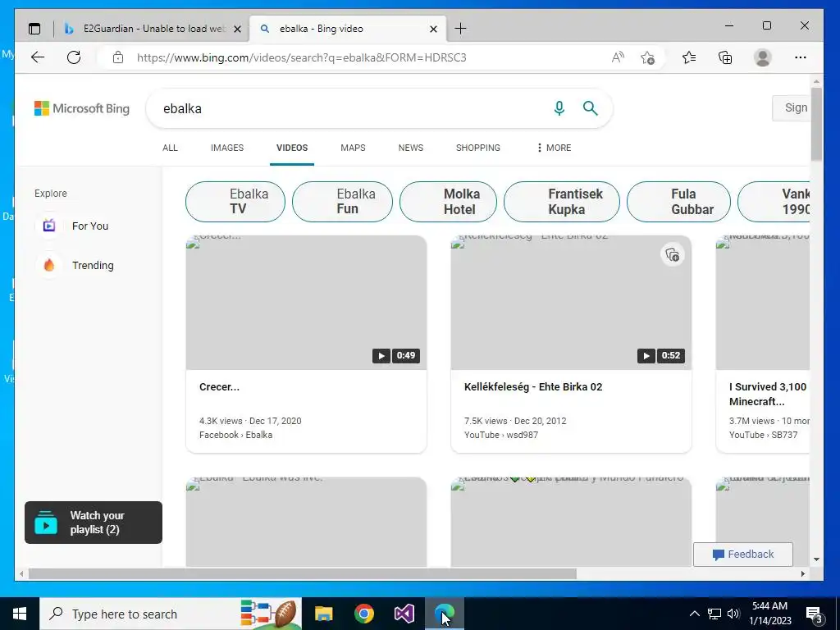The height and width of the screenshot is (630, 840).
Task: Open the Crecer... video title link
Action: click(x=219, y=387)
